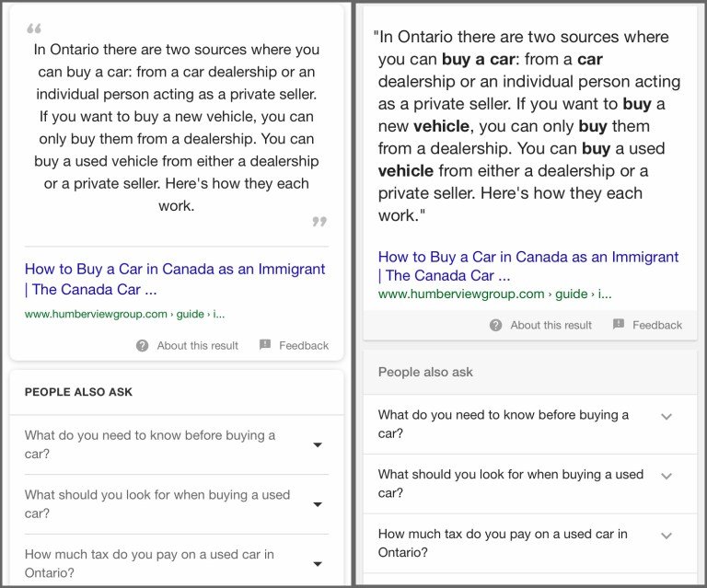
Task: Expand left 'need to know before buying' arrow
Action: 318,445
